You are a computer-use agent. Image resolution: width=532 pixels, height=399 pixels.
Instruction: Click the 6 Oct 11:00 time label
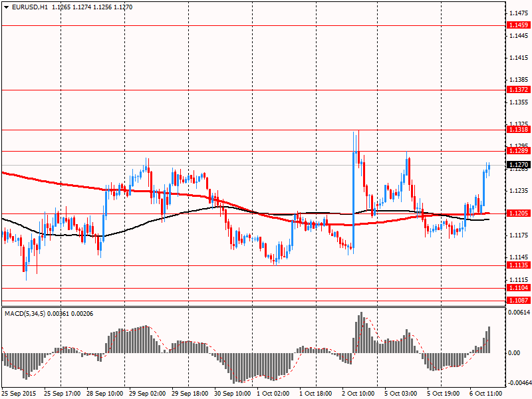point(486,394)
